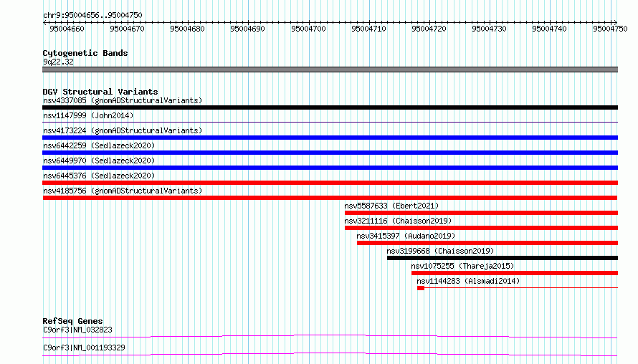Click ruler position 95004670
Screen dimensions: 638x364
coord(127,29)
